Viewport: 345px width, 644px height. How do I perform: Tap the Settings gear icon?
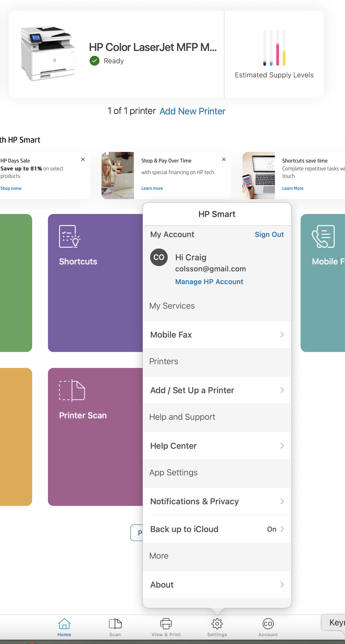coord(217,624)
